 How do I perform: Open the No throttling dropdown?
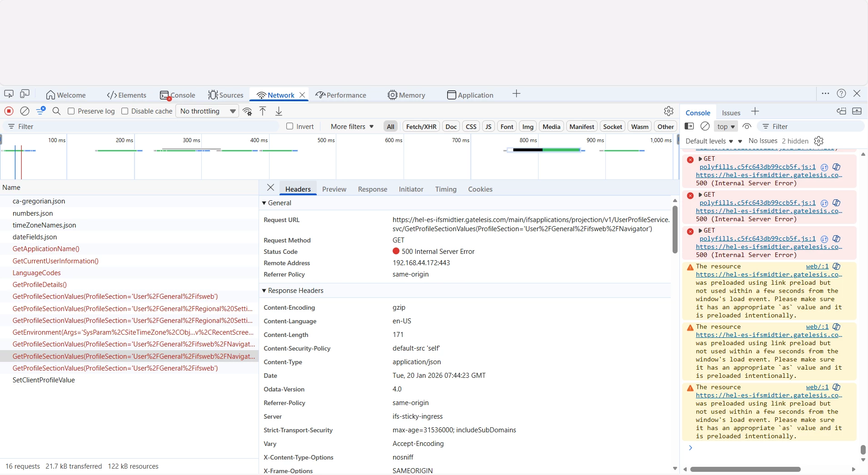click(x=207, y=111)
